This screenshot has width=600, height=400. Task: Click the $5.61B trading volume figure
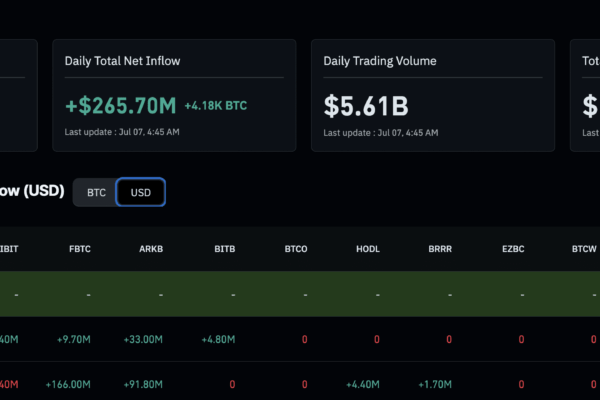[x=366, y=106]
